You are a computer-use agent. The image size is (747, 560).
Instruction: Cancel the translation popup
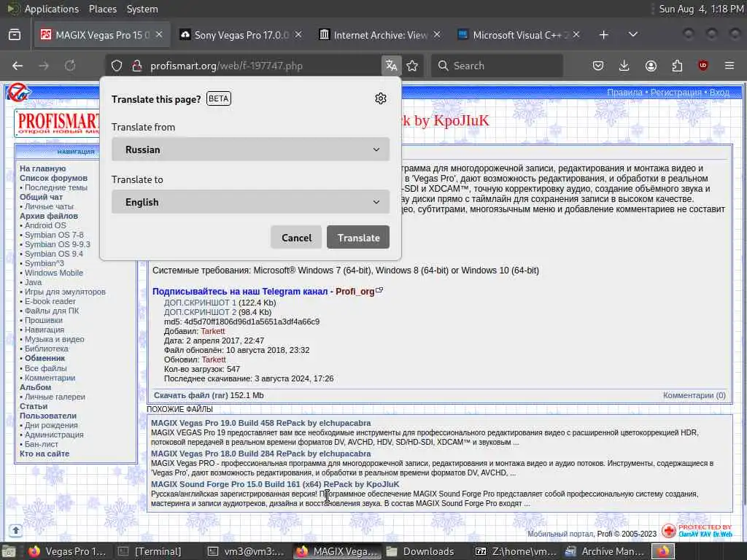(x=296, y=237)
